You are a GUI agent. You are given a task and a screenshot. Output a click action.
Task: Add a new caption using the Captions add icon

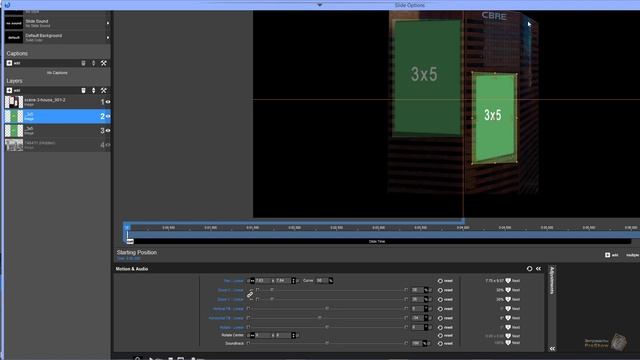(x=9, y=63)
